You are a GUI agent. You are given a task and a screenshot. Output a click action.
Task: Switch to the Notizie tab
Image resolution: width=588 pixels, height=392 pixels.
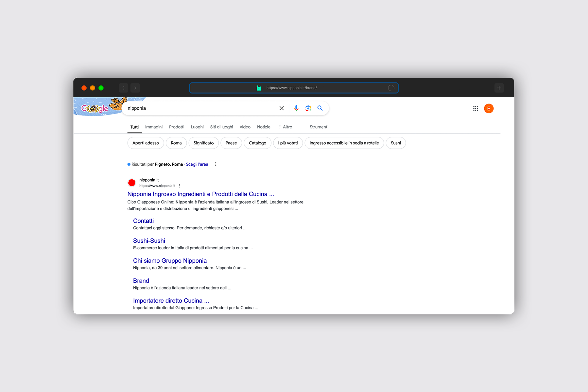tap(264, 127)
